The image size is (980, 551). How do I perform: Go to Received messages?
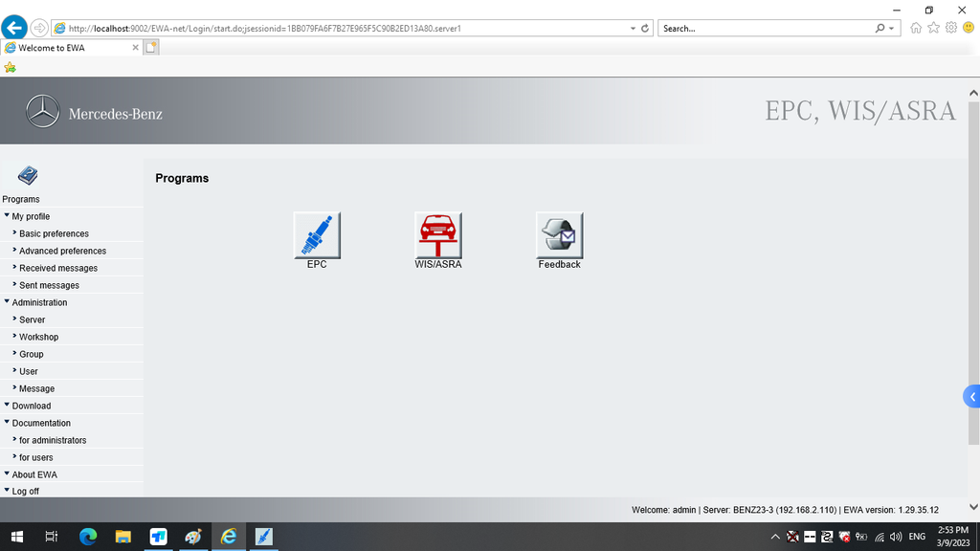(58, 268)
